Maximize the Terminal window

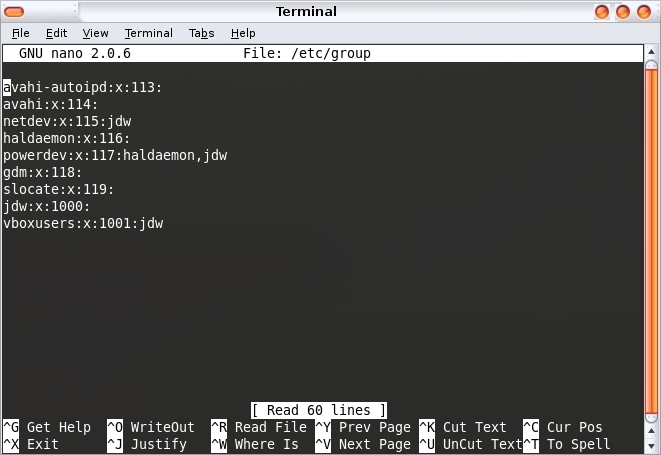[x=623, y=12]
